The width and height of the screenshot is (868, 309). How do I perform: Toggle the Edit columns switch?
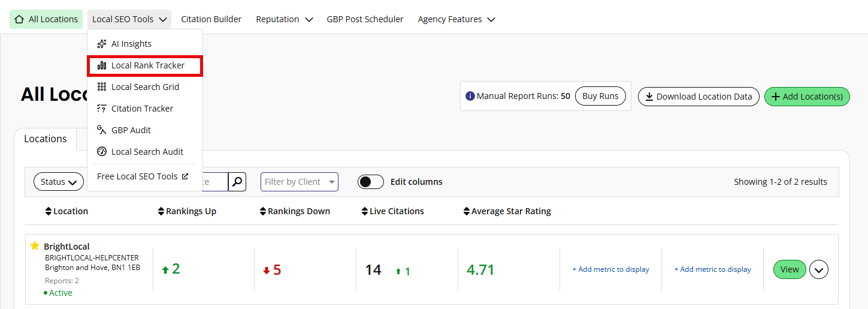click(371, 182)
